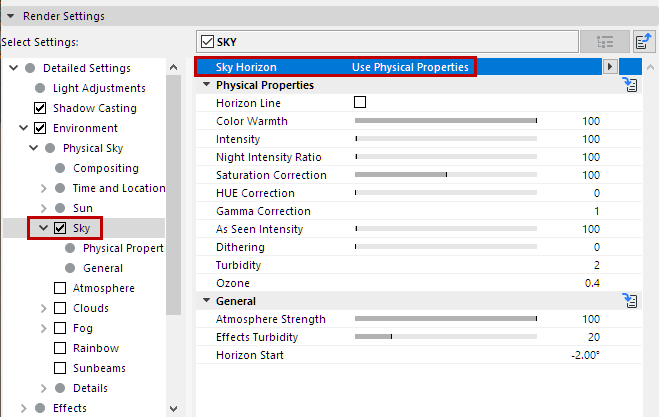The image size is (659, 417).
Task: Click the Light Adjustments bullet icon
Action: point(40,88)
